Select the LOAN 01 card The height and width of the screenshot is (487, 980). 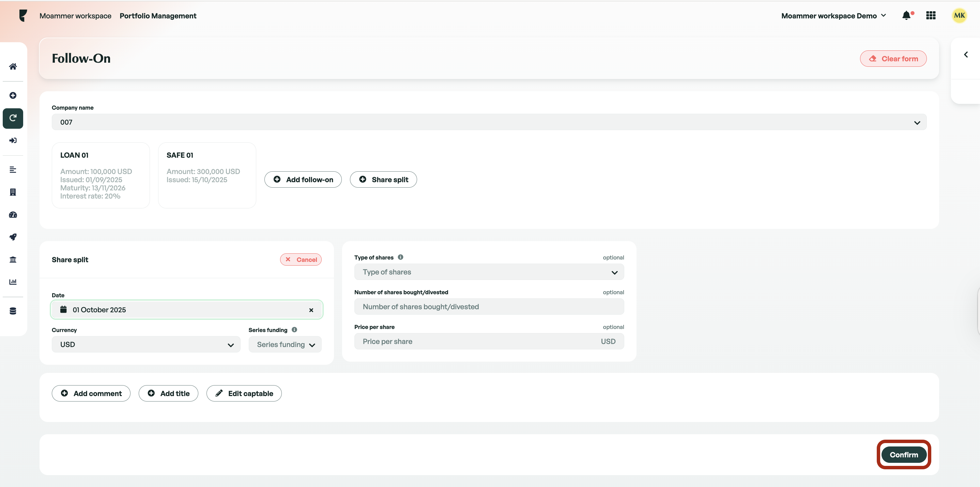pos(101,175)
